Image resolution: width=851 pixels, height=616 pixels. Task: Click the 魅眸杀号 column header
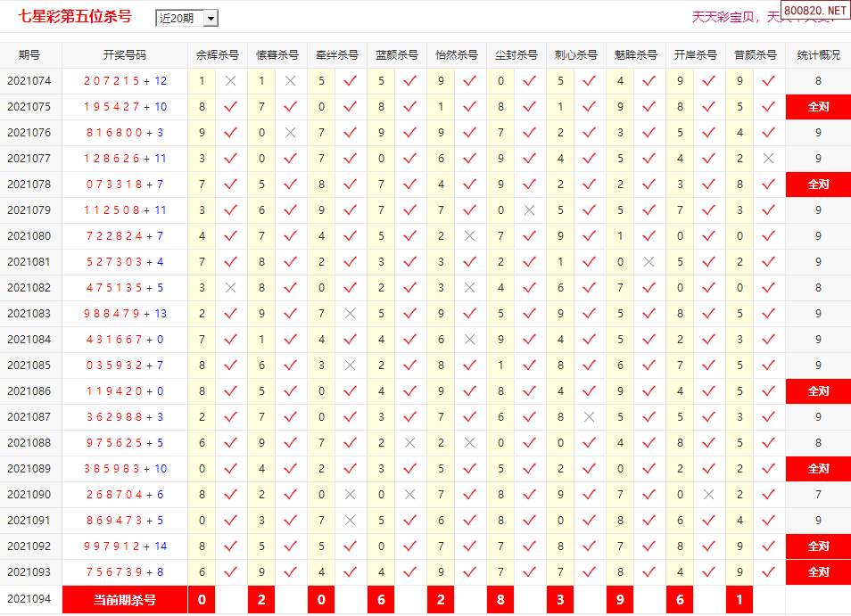[635, 54]
